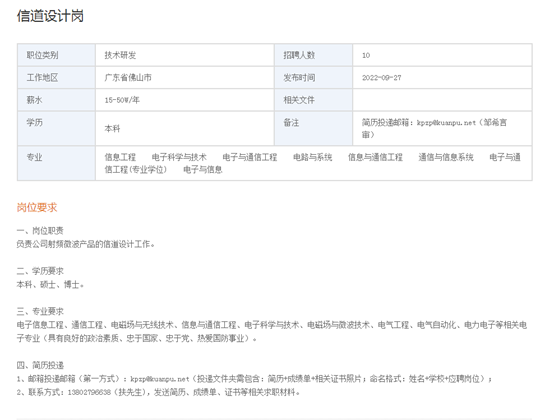Click the 岗位要求 orange section heading
Viewport: 554px width, 420px height.
click(x=37, y=207)
